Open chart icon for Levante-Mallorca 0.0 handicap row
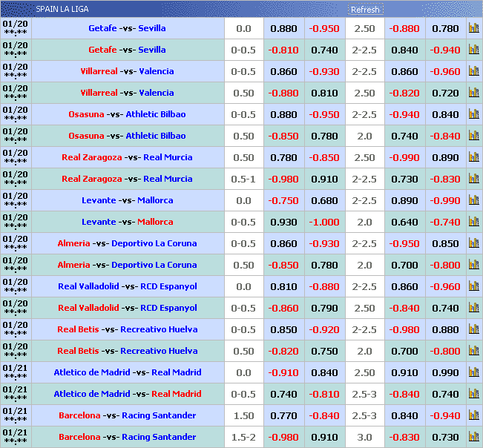This screenshot has height=448, width=483. click(473, 200)
